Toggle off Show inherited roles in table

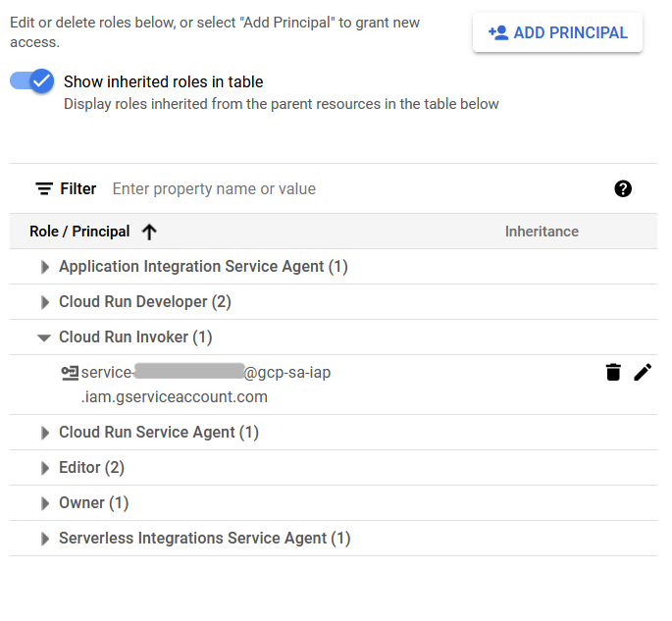32,81
